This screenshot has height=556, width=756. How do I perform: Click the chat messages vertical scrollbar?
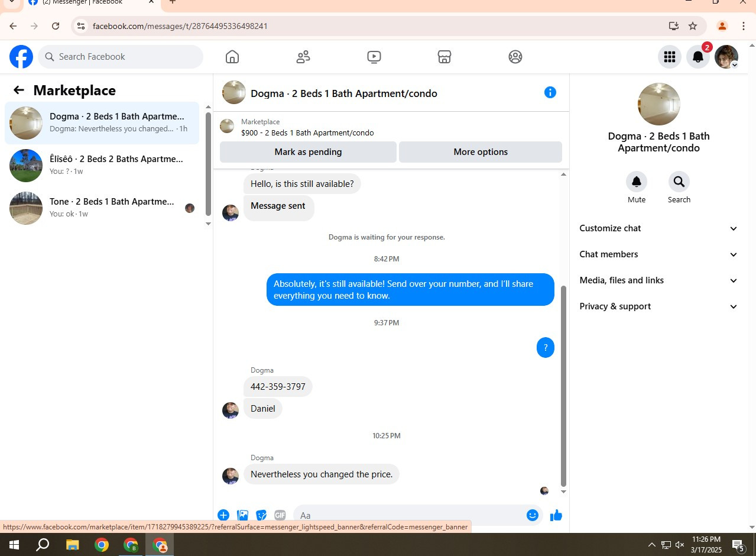coord(563,386)
